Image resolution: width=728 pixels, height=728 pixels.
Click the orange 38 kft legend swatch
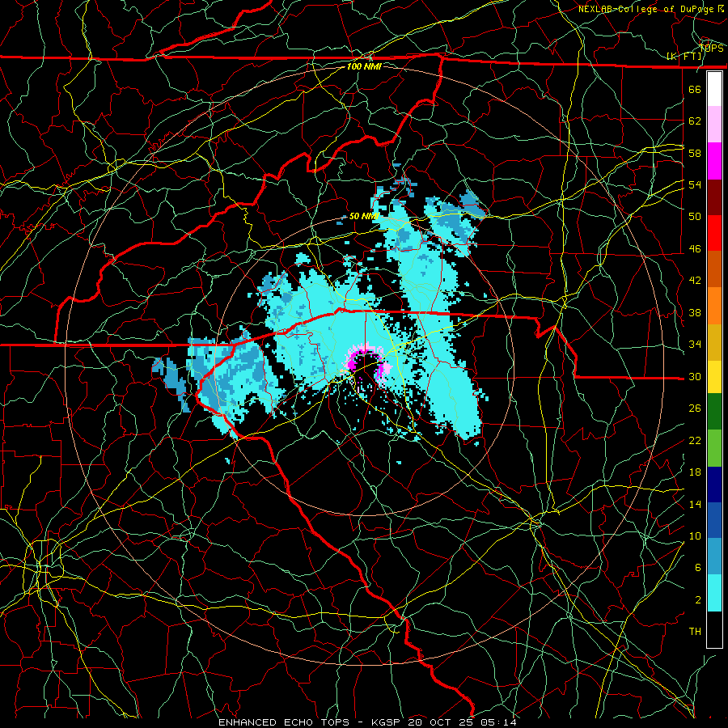714,306
